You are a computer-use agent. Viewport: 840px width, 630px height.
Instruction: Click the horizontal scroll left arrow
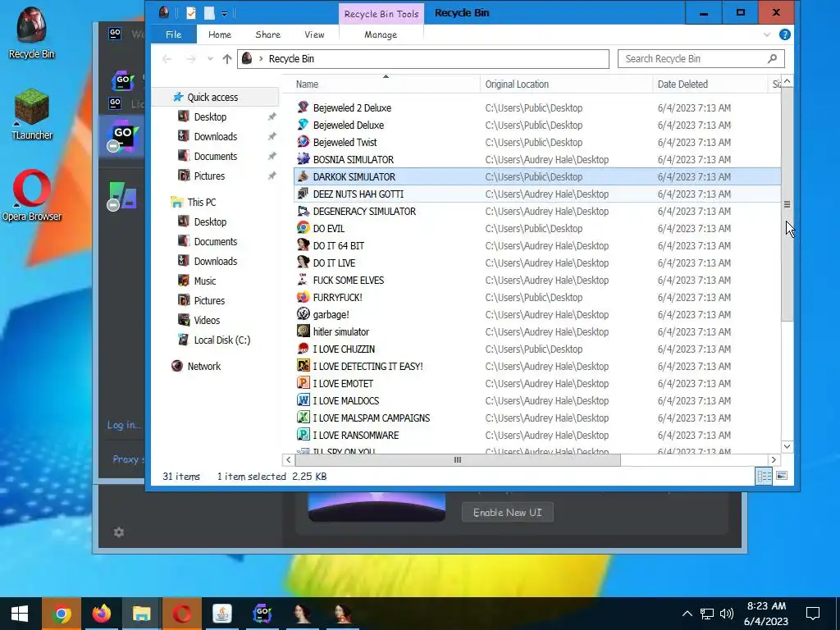click(289, 459)
